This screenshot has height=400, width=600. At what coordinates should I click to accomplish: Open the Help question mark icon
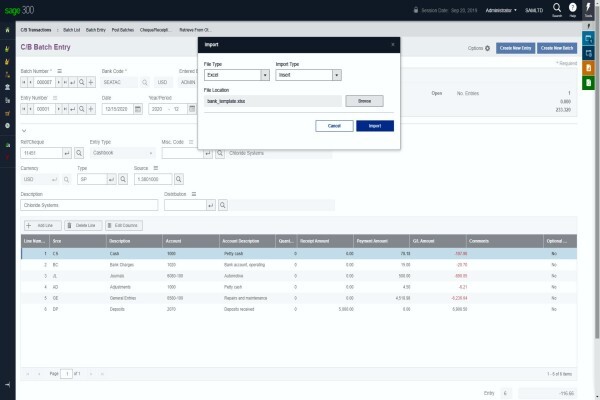coord(572,8)
